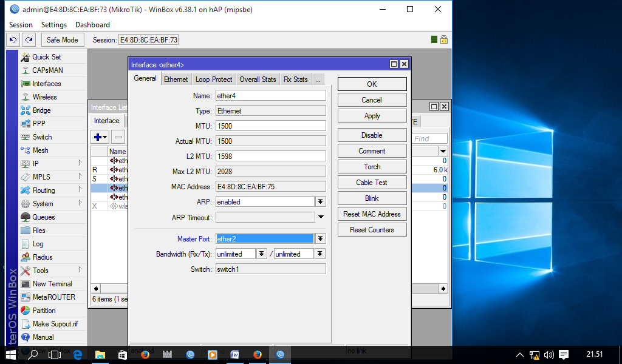This screenshot has width=622, height=364.
Task: Expand the Tools submenu
Action: (x=80, y=270)
